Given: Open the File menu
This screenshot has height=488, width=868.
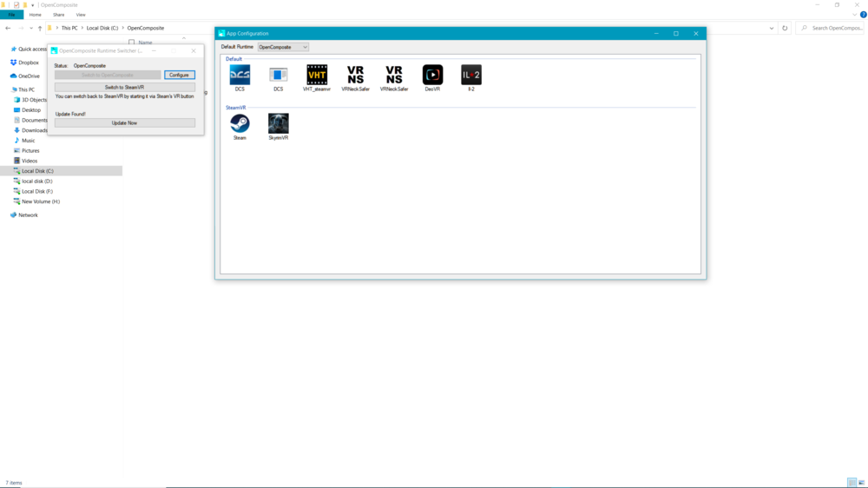Looking at the screenshot, I should 11,15.
